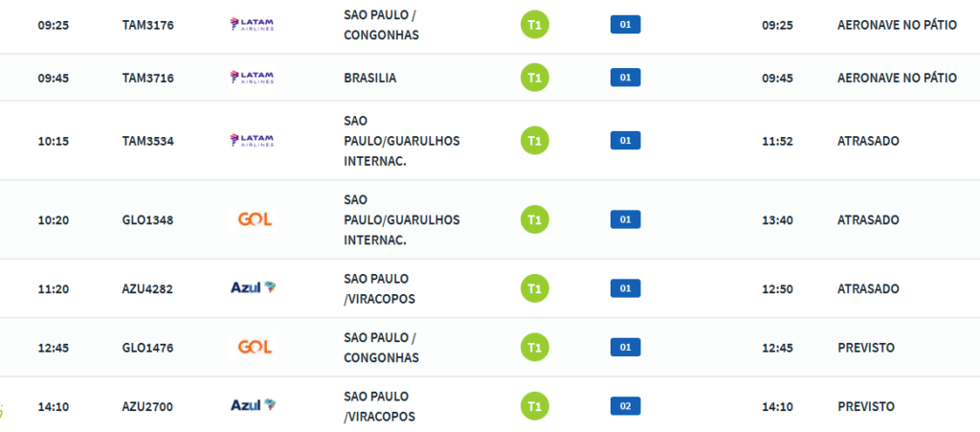Select gate badge 02 for AZU2700

click(x=625, y=406)
